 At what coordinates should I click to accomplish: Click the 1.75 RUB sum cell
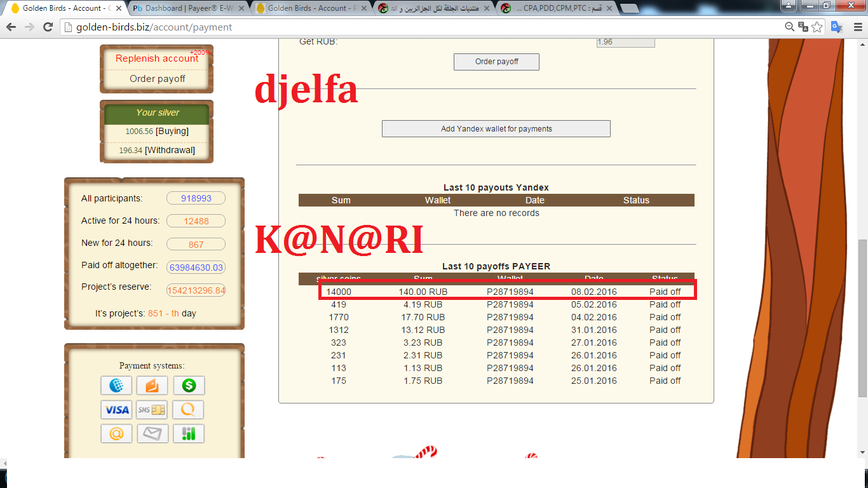(x=423, y=381)
